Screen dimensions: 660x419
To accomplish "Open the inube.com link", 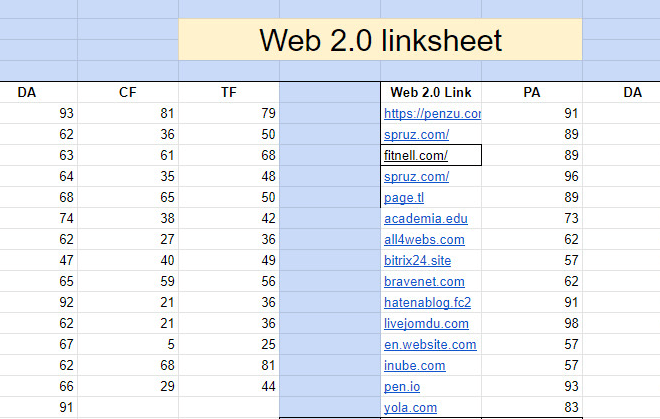I will pyautogui.click(x=415, y=366).
